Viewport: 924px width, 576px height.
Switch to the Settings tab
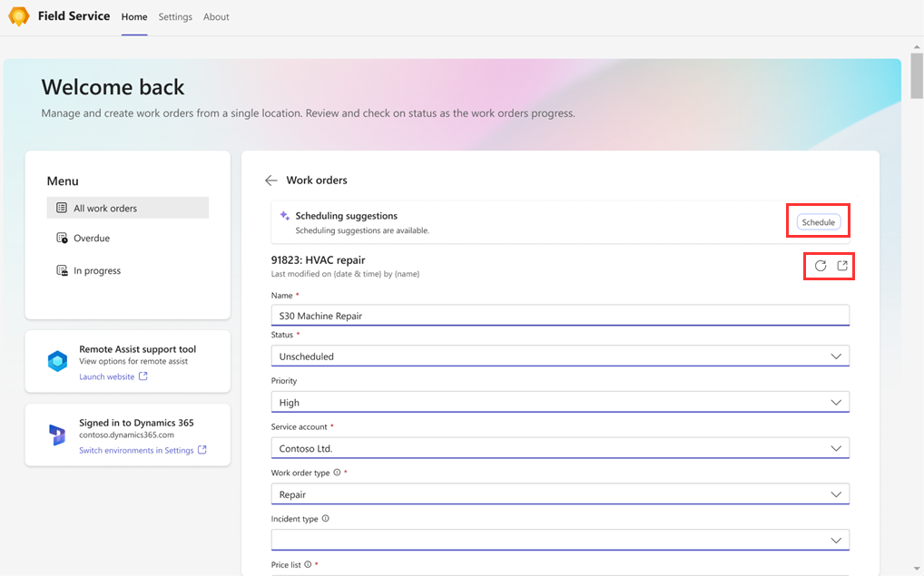(175, 17)
